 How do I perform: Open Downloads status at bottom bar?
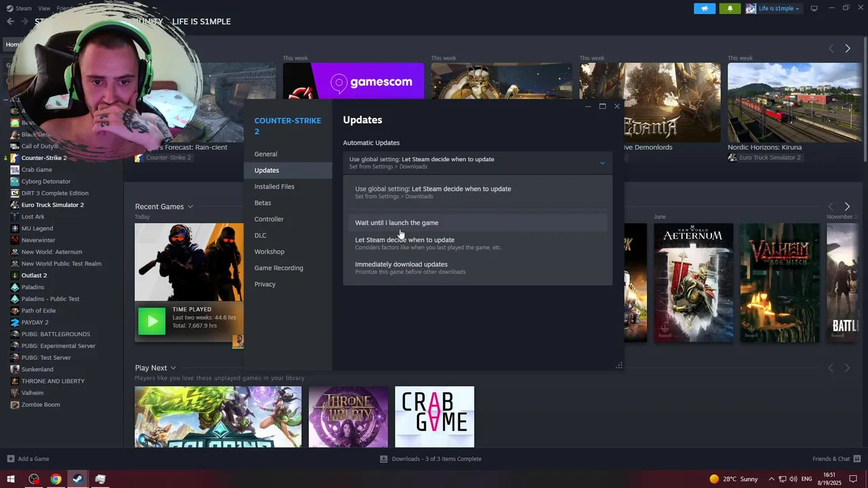(431, 459)
